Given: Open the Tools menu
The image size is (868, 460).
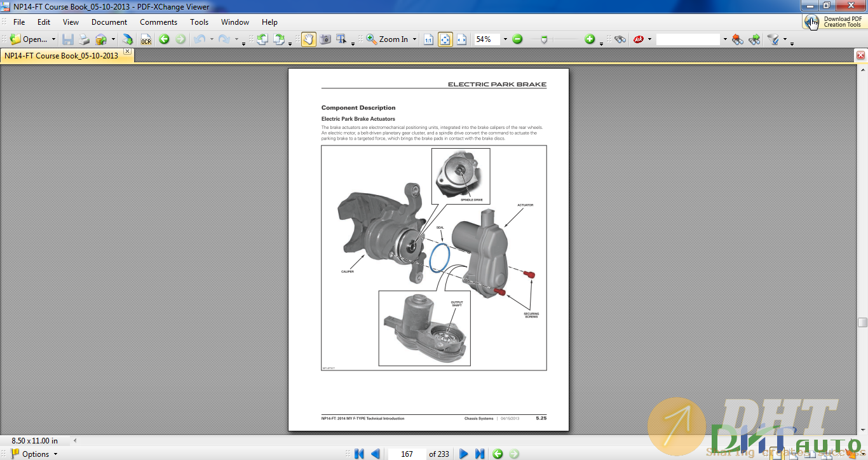Looking at the screenshot, I should (200, 22).
